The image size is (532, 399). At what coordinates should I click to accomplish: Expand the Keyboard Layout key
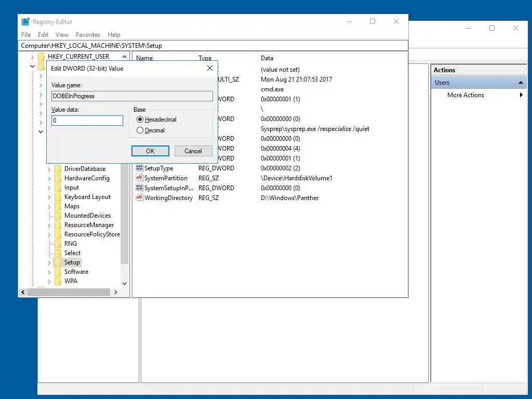tap(49, 197)
